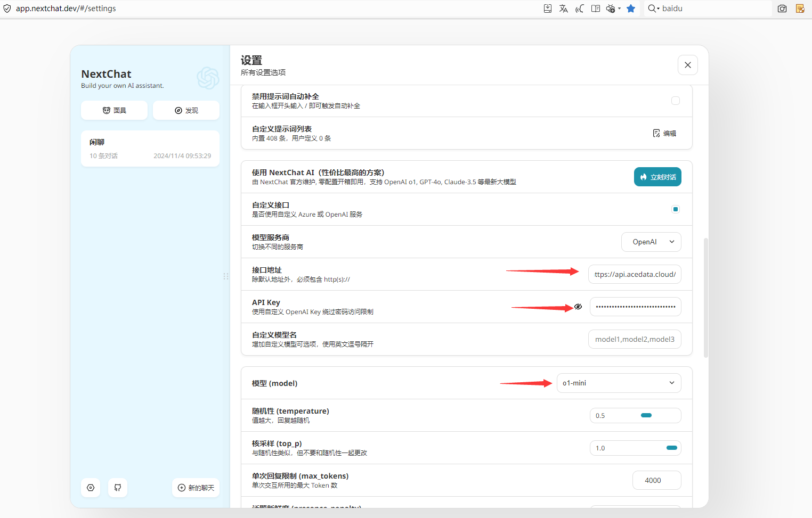This screenshot has width=812, height=518.
Task: Click the screenshot camera icon
Action: (x=782, y=9)
